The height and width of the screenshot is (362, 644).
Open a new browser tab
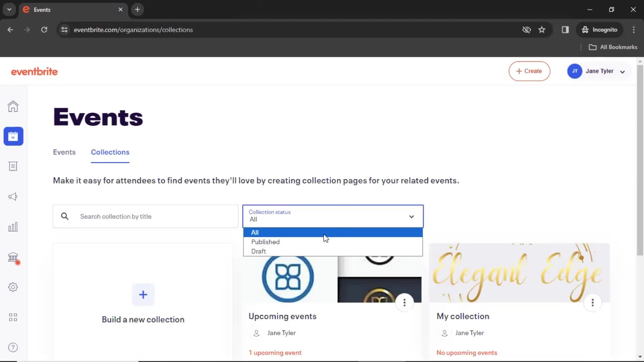coord(138,10)
